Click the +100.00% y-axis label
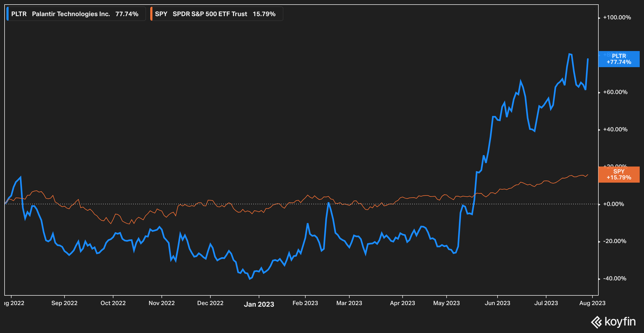This screenshot has width=644, height=333. [x=617, y=17]
